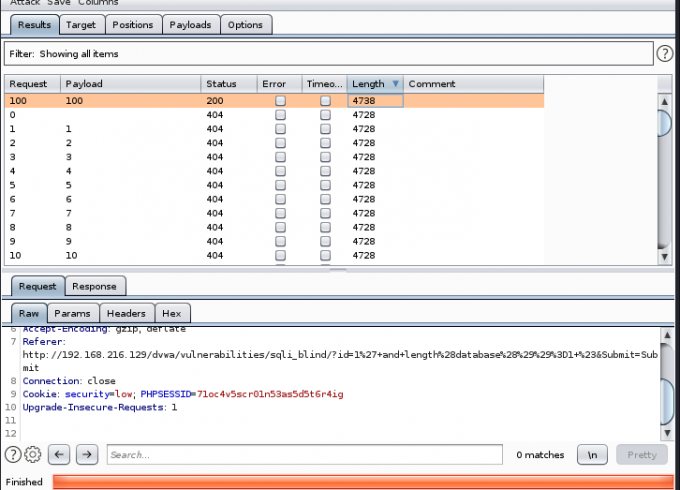This screenshot has height=490, width=680.
Task: Toggle Timeout checkbox for request 9
Action: 325,242
